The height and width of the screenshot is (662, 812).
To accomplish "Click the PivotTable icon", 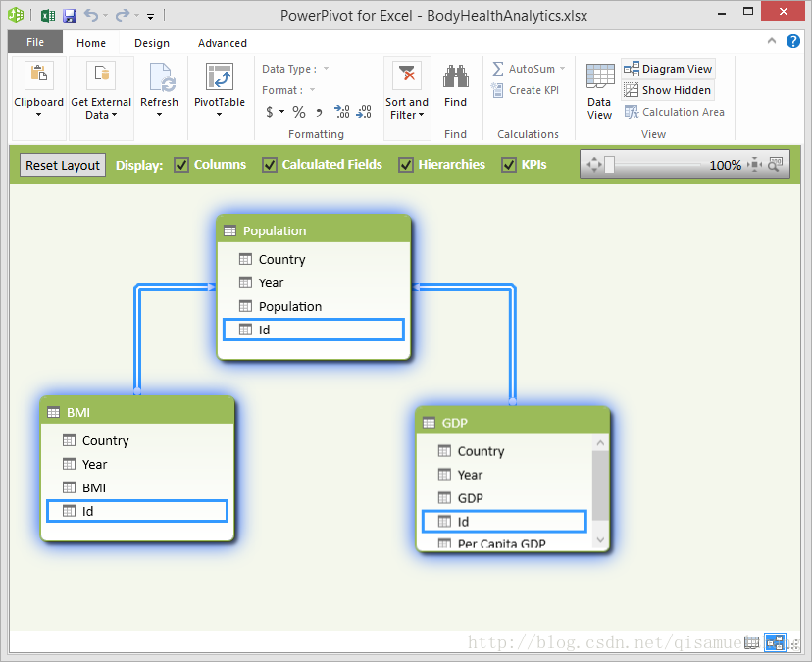I will pyautogui.click(x=220, y=76).
